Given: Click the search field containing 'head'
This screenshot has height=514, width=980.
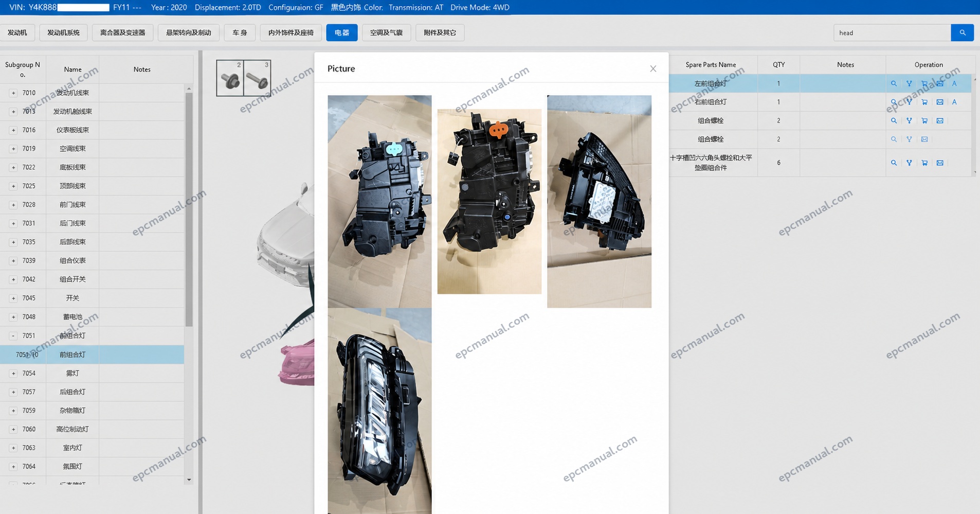Looking at the screenshot, I should pos(892,32).
